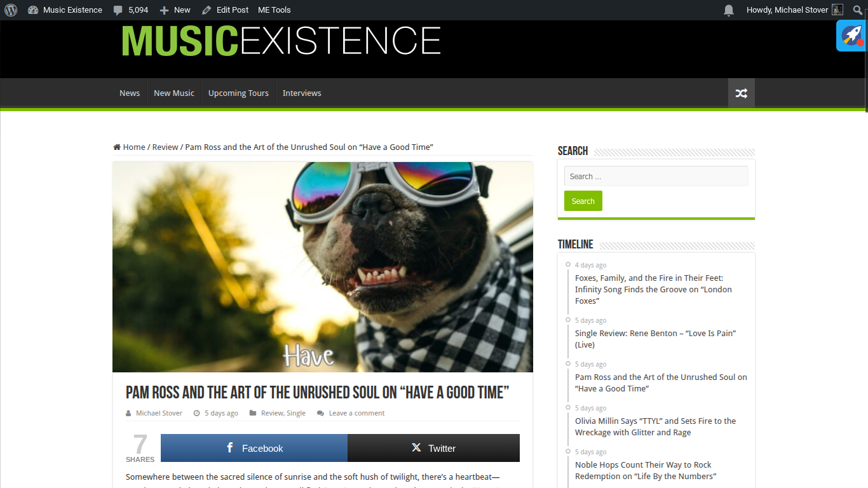Viewport: 868px width, 488px height.
Task: Click the random article shuffle icon
Action: 741,93
